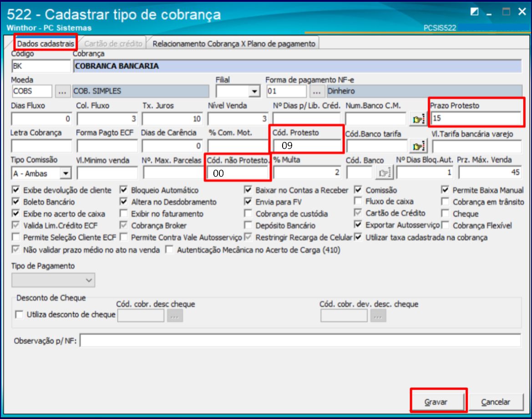Toggle Permite Baixa Manual checkbox
This screenshot has height=419, width=532.
coord(445,190)
